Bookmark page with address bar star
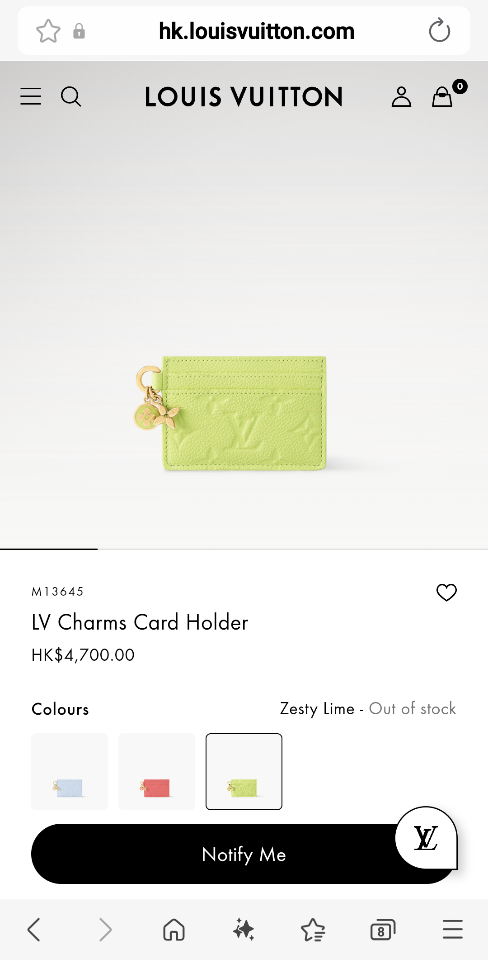 48,31
